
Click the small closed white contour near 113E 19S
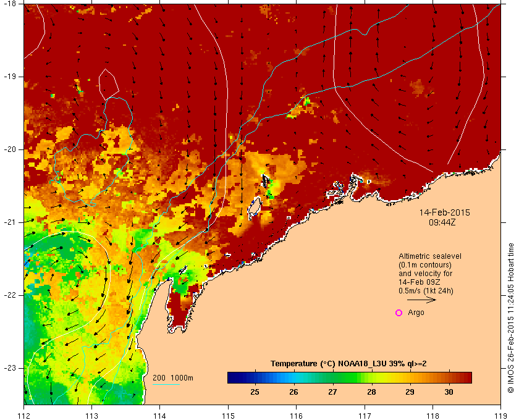108,85
